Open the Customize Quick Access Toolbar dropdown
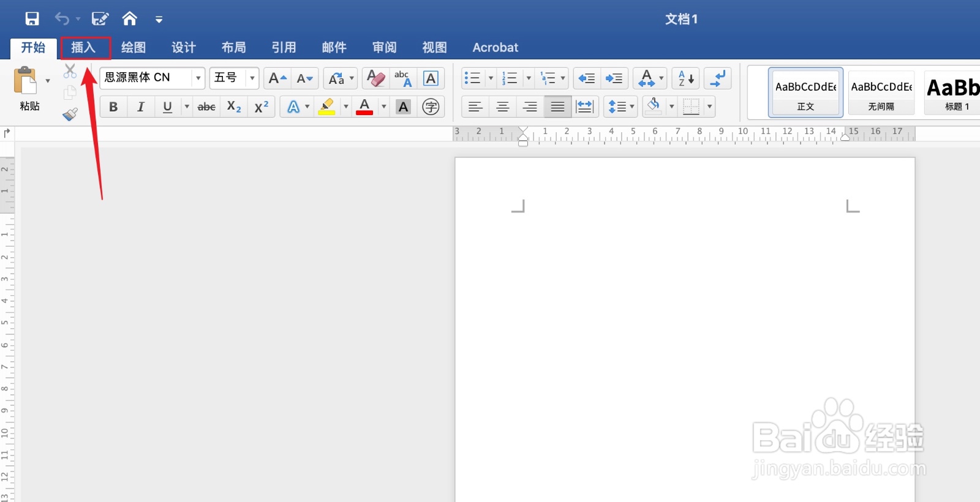Viewport: 980px width, 502px height. (x=159, y=20)
